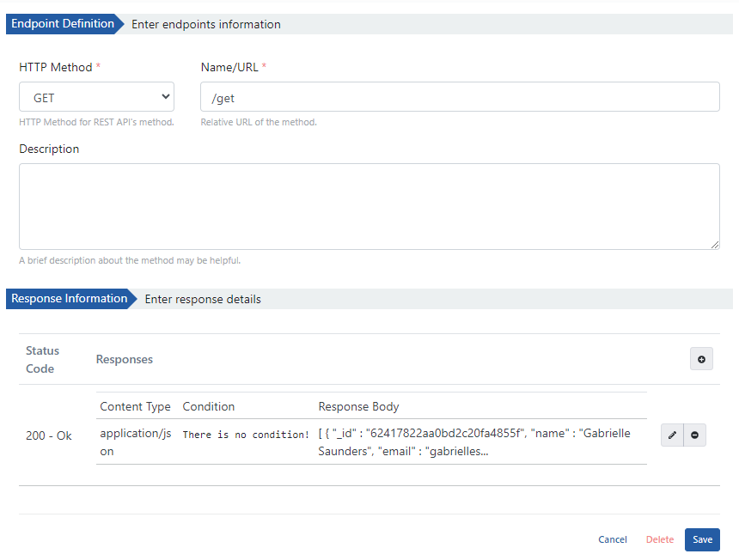739x560 pixels.
Task: Click the response body JSON preview text
Action: 473,441
